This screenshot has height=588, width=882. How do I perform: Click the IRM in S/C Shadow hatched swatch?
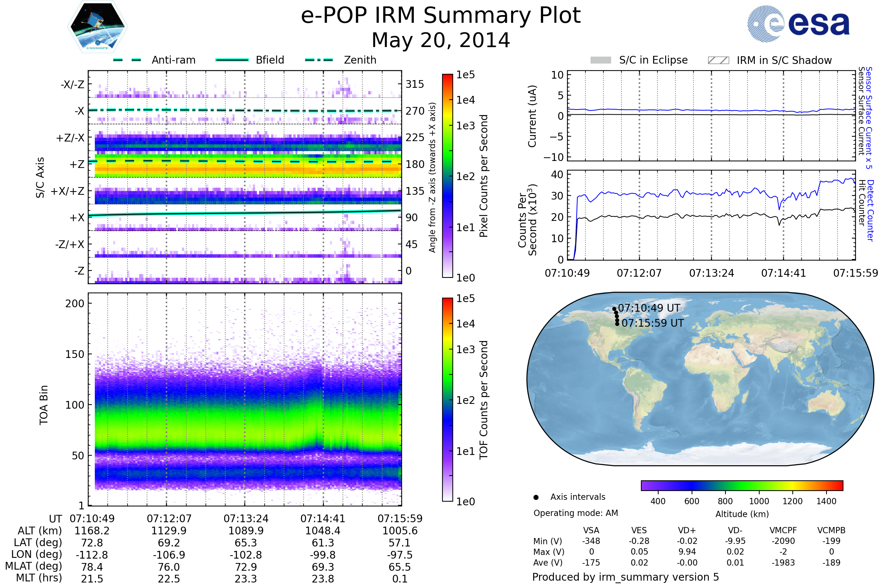click(718, 60)
